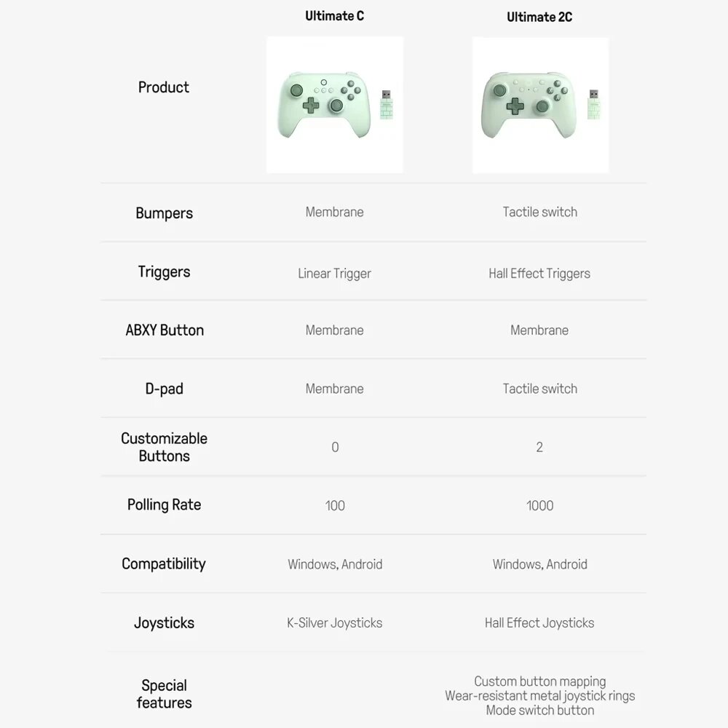Click the Ultimate C controller product image
The image size is (728, 728).
324,106
